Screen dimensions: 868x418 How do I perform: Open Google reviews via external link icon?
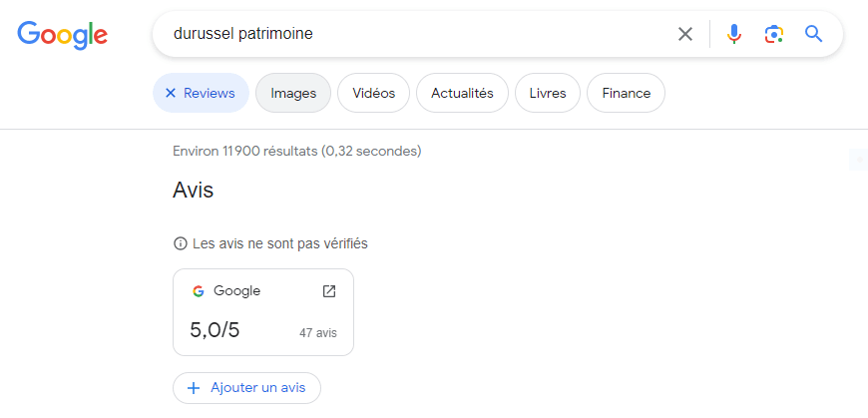(x=329, y=291)
